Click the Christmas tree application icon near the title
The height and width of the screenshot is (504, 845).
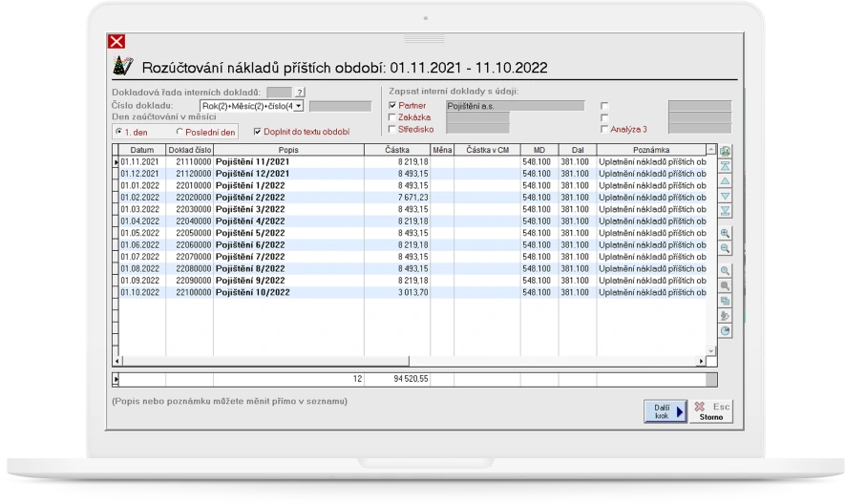click(123, 66)
